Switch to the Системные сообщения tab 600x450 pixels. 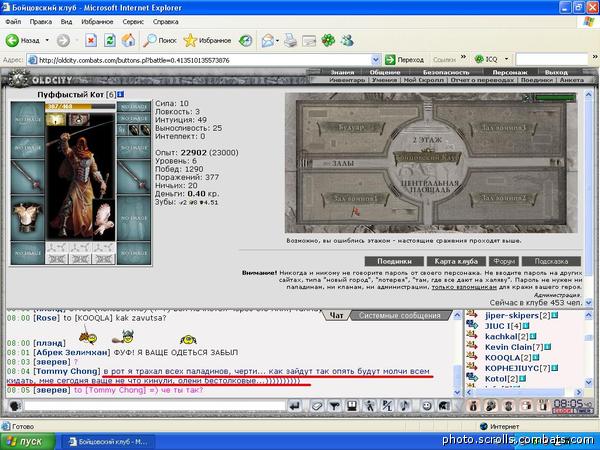click(400, 316)
